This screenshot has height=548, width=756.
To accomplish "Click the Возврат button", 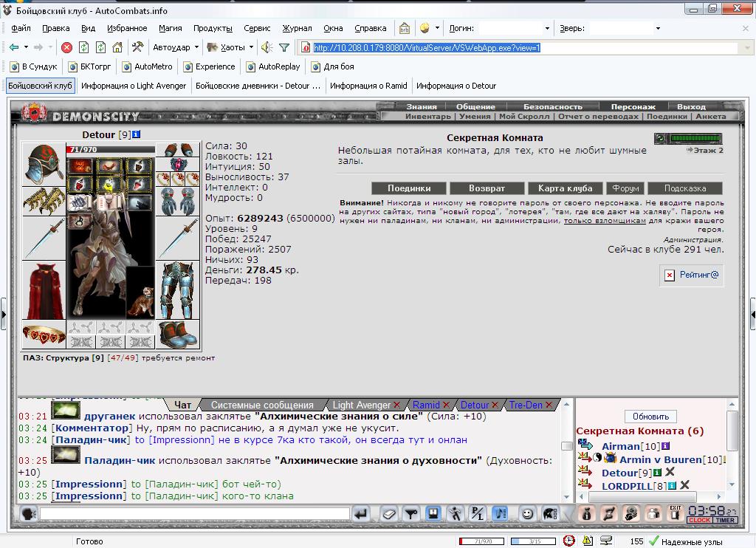I will tap(487, 188).
